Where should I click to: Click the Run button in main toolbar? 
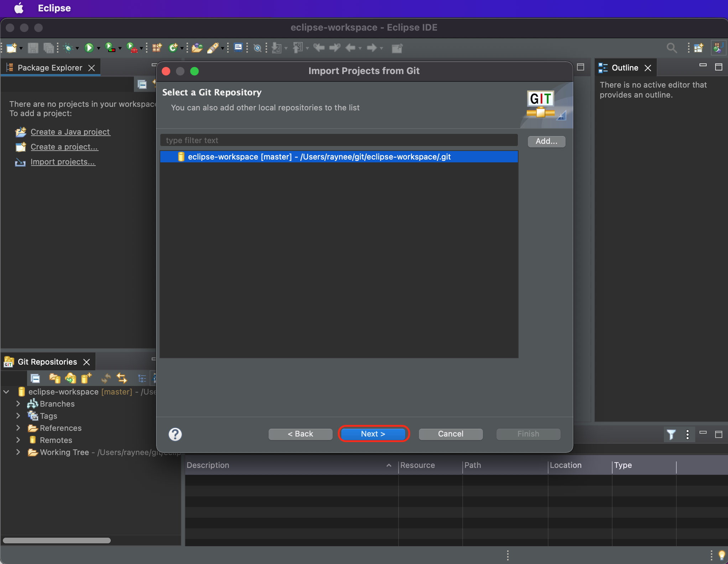coord(89,48)
